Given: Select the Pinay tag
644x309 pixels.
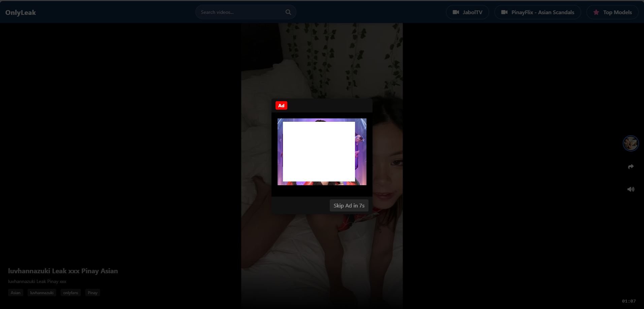Looking at the screenshot, I should tap(92, 292).
